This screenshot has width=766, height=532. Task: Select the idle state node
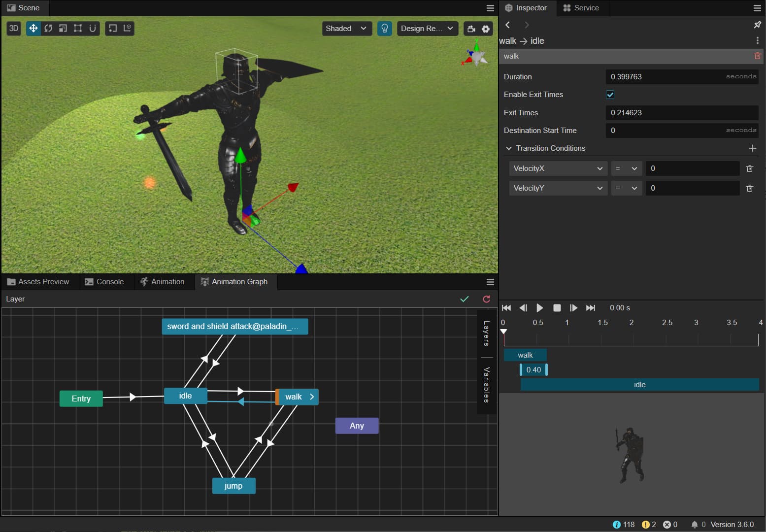[x=186, y=396]
